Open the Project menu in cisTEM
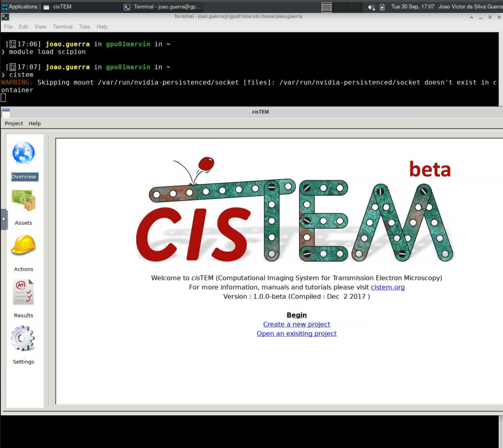503x448 pixels. [14, 123]
